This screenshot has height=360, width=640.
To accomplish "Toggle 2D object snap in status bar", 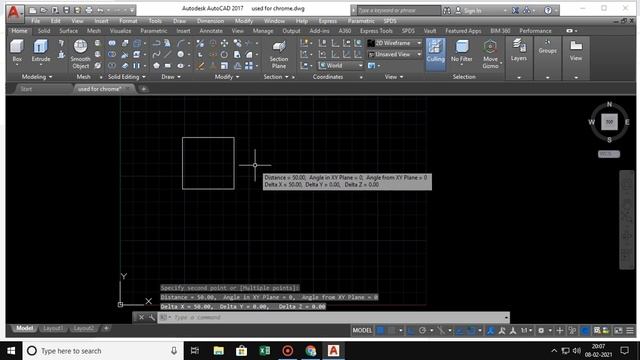I will click(471, 330).
